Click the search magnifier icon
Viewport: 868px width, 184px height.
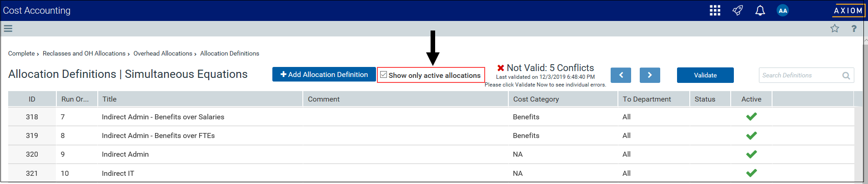click(846, 76)
